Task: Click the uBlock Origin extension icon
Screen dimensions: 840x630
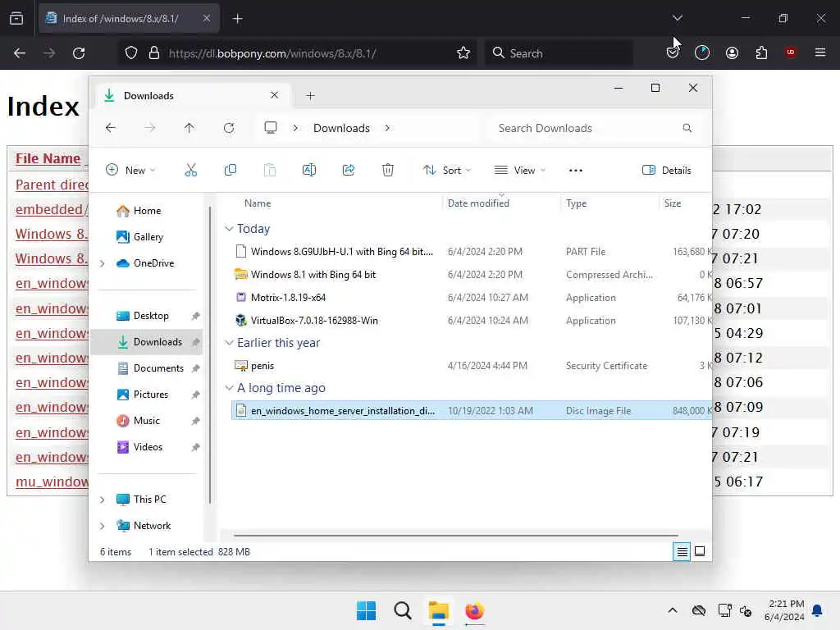Action: tap(791, 52)
